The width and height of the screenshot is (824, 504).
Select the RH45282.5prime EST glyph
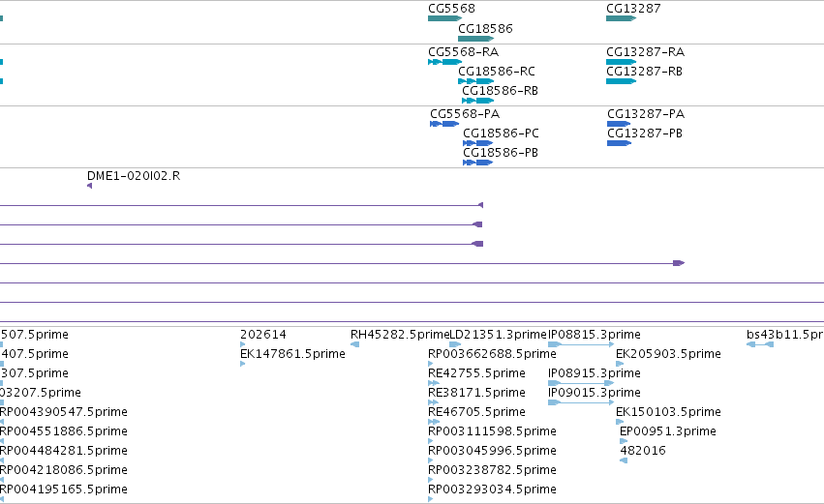click(354, 345)
